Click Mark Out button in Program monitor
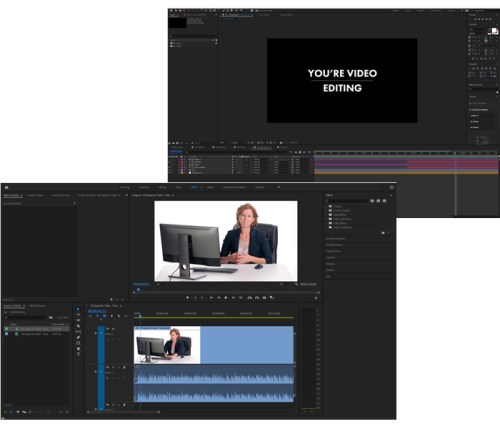This screenshot has width=500, height=429. pyautogui.click(x=202, y=297)
